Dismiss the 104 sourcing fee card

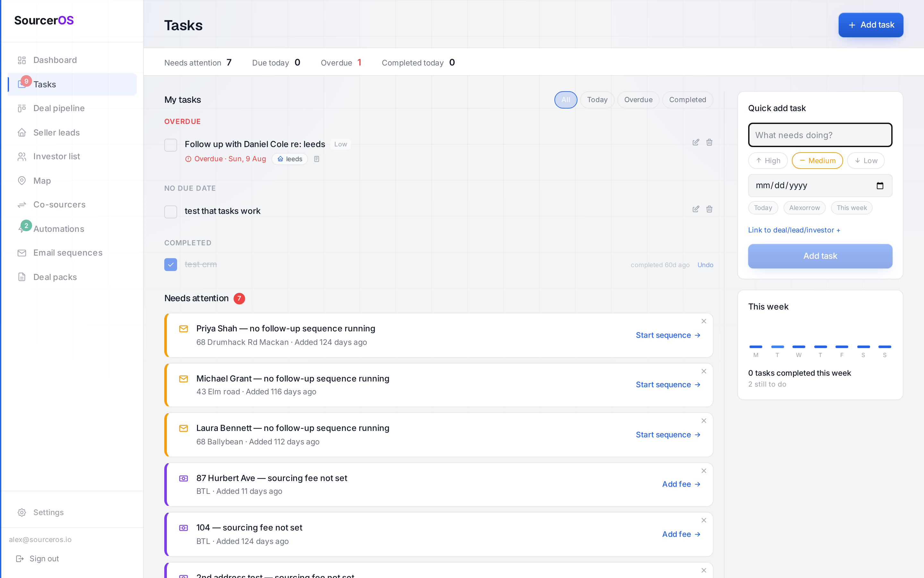pos(704,520)
